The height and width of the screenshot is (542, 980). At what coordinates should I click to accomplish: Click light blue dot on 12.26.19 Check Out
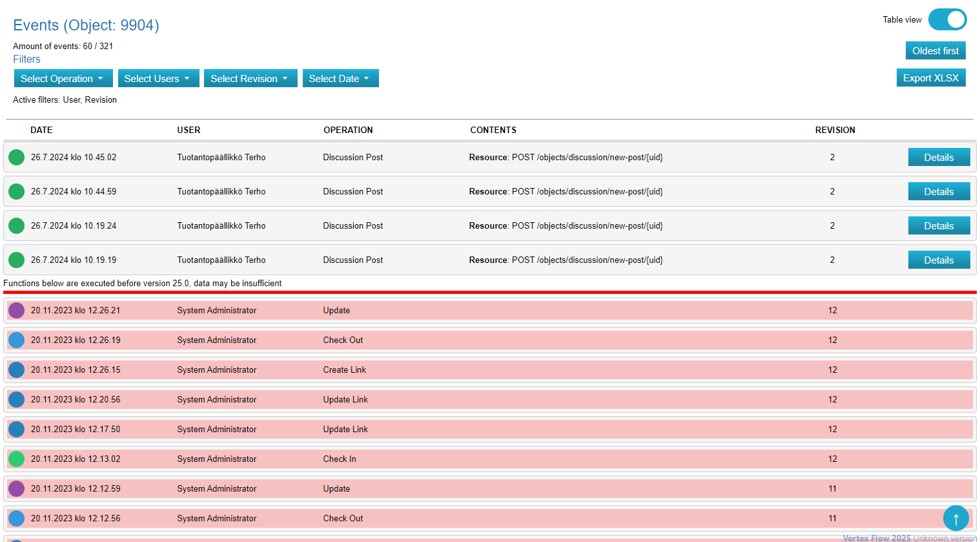click(17, 340)
